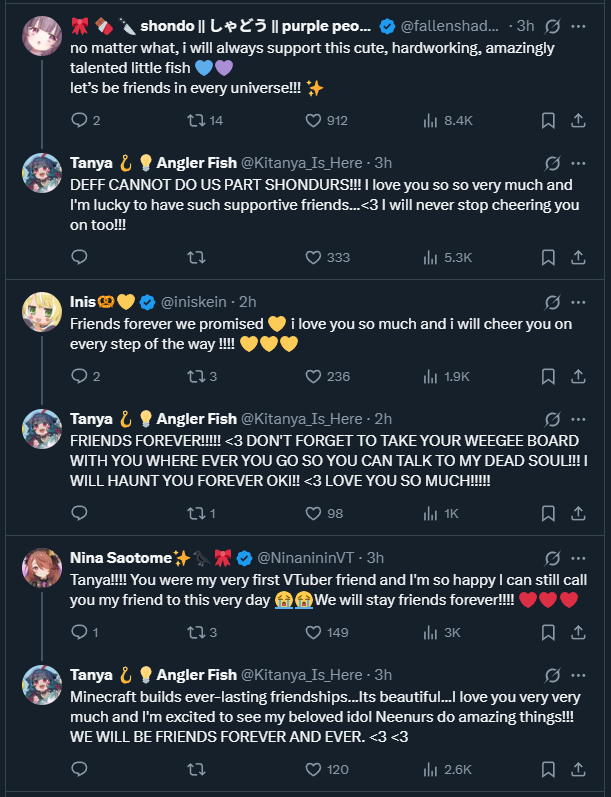
Task: Reply to Nina Saotome's tweet
Action: pyautogui.click(x=80, y=632)
